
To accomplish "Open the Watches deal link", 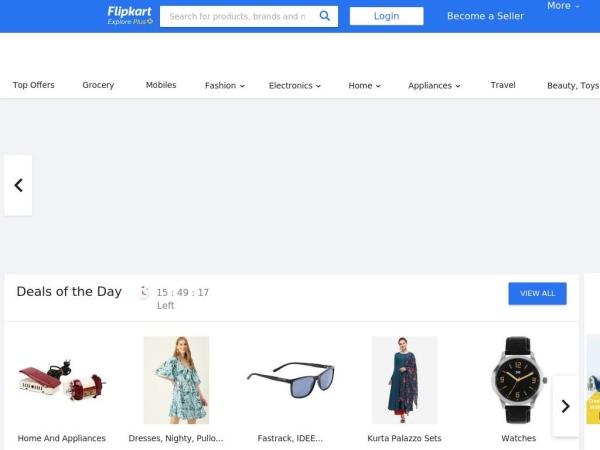I will coord(518,438).
